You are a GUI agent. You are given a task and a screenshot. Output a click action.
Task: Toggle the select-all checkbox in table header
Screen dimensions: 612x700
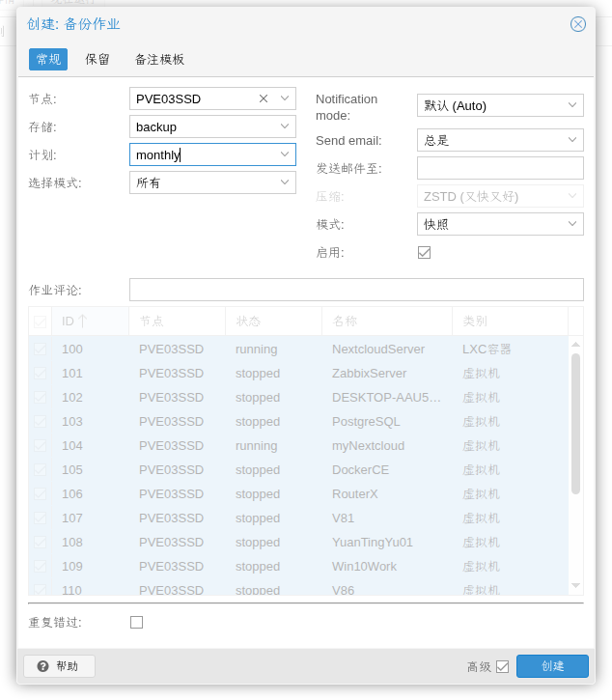coord(40,322)
